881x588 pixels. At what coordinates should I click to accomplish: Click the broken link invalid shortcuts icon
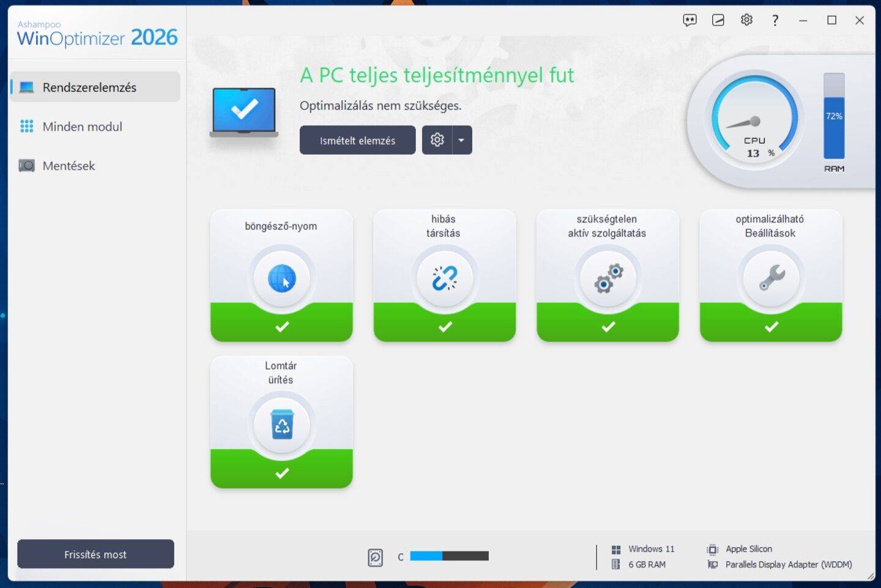(x=445, y=278)
